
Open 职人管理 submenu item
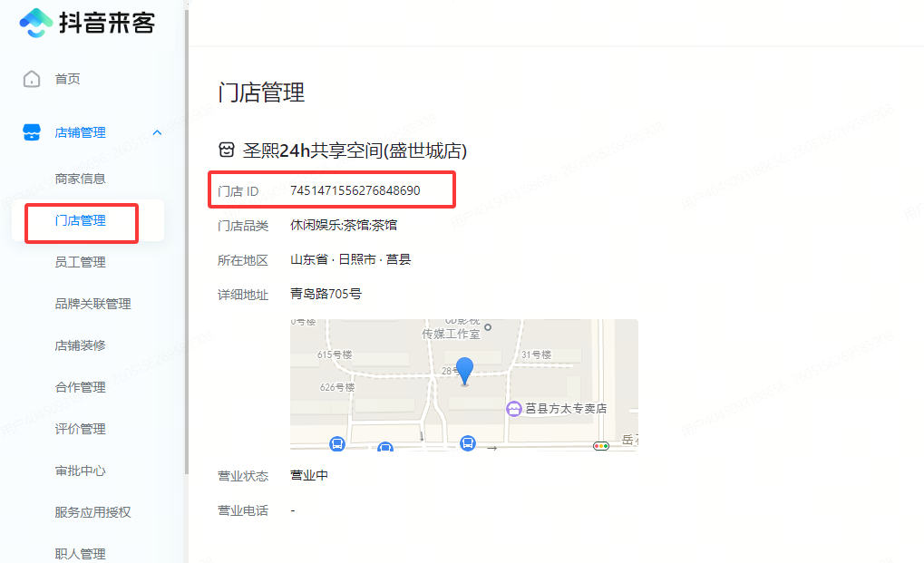click(80, 554)
